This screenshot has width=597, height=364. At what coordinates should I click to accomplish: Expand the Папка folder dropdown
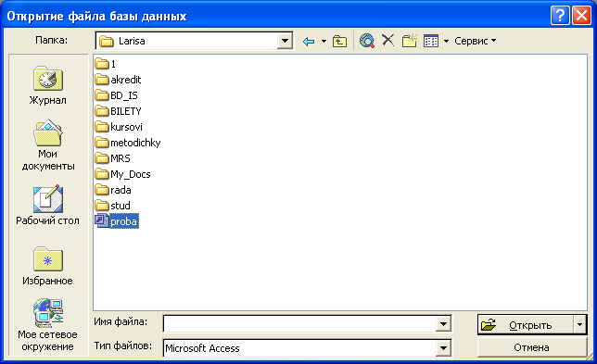(285, 41)
